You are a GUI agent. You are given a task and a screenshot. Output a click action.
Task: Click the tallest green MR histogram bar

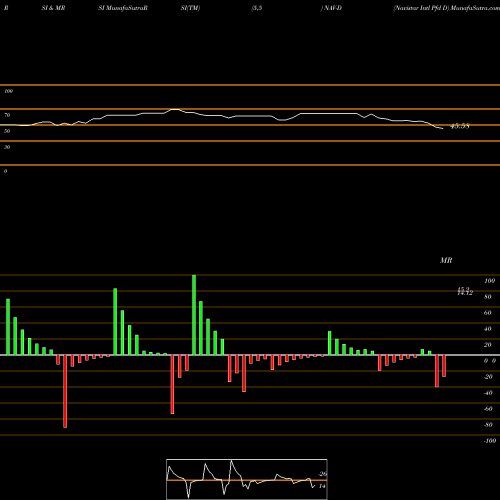click(x=194, y=315)
